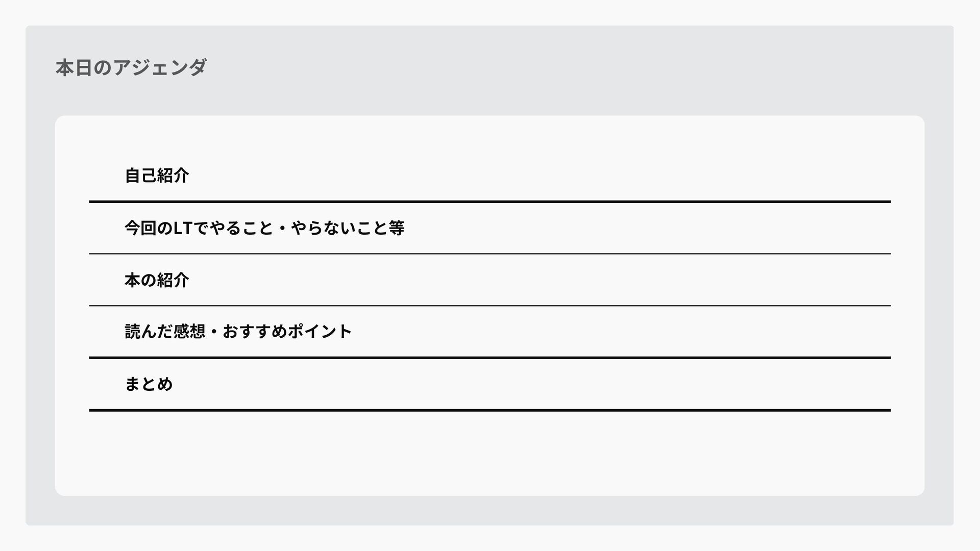Click the 本日のアジェンダ slide title
This screenshot has width=980, height=551.
tap(131, 67)
